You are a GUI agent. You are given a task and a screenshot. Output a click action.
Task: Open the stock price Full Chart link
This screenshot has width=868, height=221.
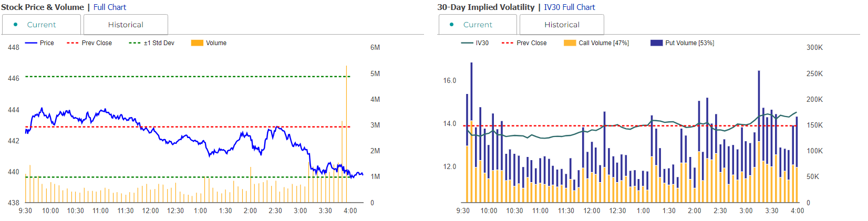click(x=110, y=7)
